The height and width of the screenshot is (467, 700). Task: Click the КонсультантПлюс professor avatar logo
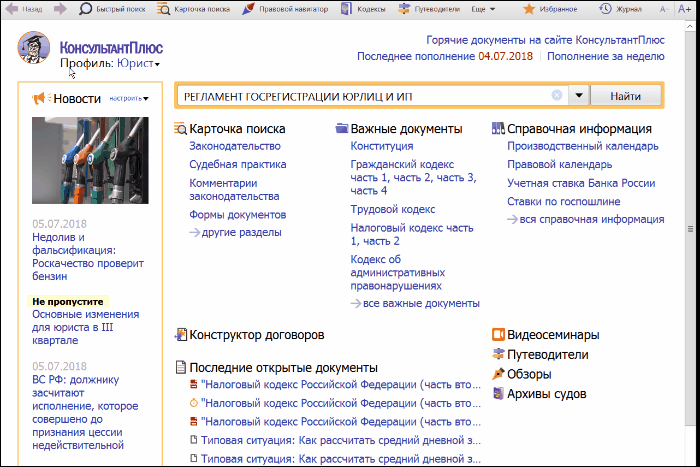(33, 47)
